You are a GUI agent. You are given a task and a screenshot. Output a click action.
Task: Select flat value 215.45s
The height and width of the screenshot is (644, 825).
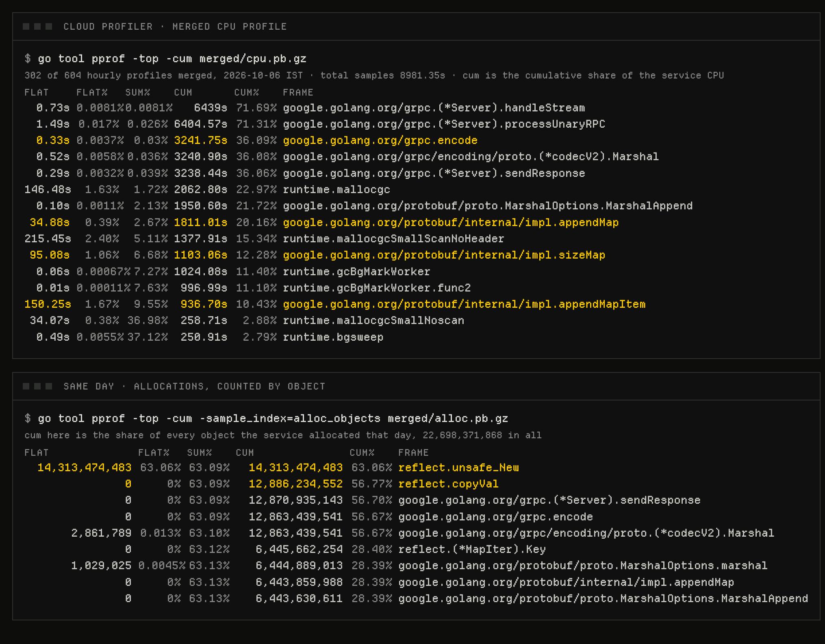48,239
